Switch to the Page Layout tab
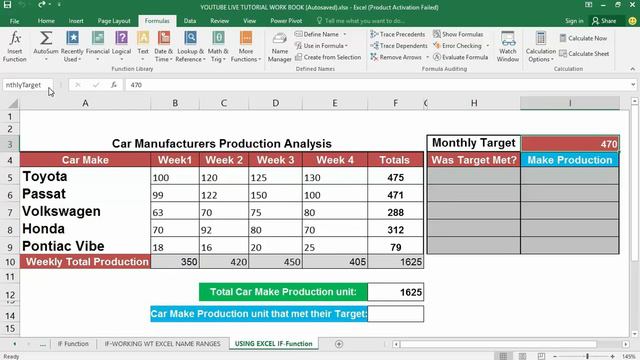This screenshot has width=640, height=360. [114, 21]
